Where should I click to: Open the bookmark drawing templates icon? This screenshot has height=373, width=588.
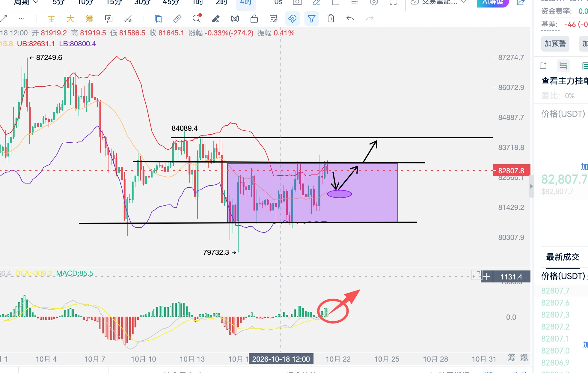tap(158, 19)
